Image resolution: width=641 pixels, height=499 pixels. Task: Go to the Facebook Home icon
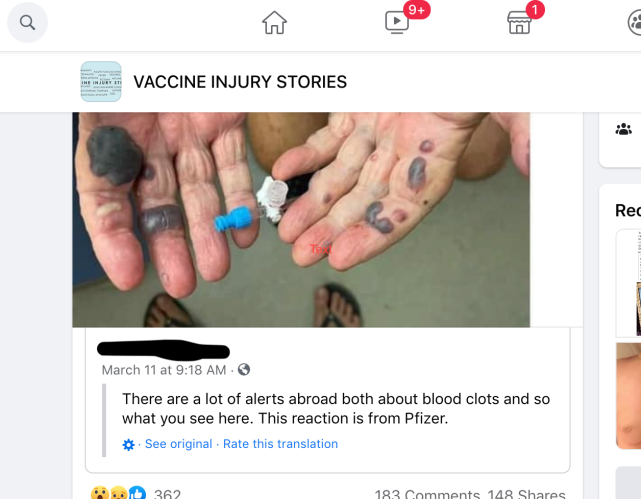point(274,22)
